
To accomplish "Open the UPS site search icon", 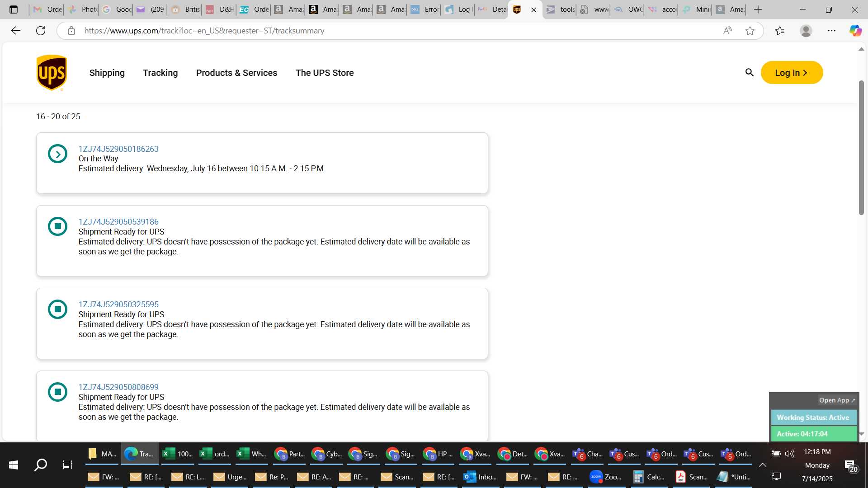I will pyautogui.click(x=749, y=72).
